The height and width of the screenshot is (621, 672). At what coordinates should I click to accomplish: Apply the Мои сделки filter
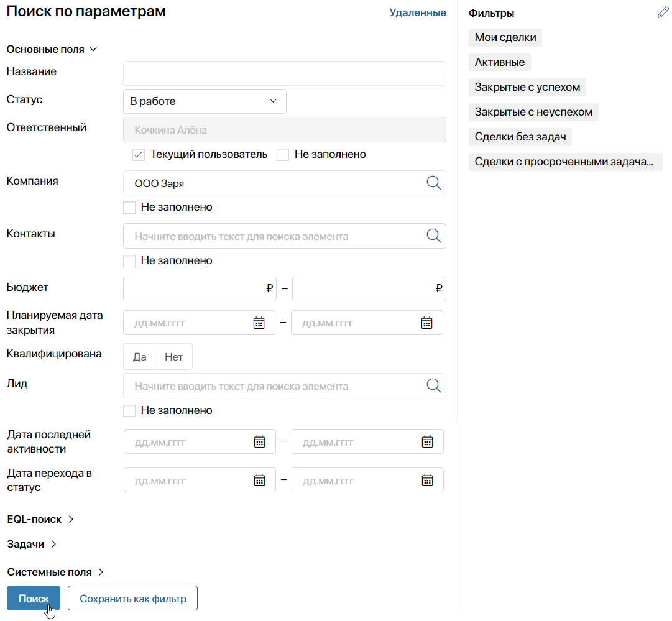tap(505, 37)
